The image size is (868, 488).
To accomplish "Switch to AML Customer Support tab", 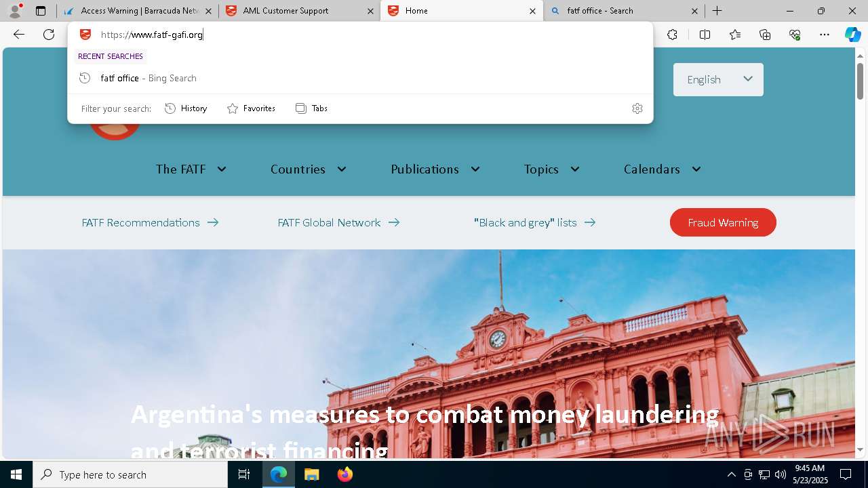I will pos(300,11).
